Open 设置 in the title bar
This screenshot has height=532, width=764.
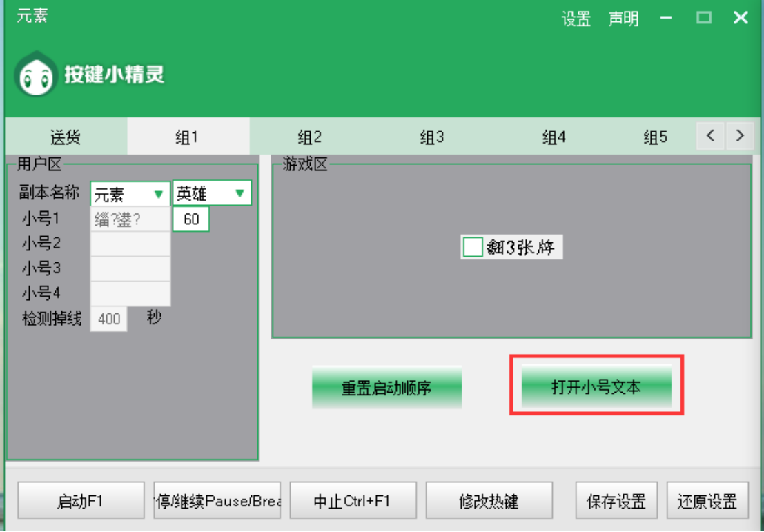pyautogui.click(x=576, y=19)
